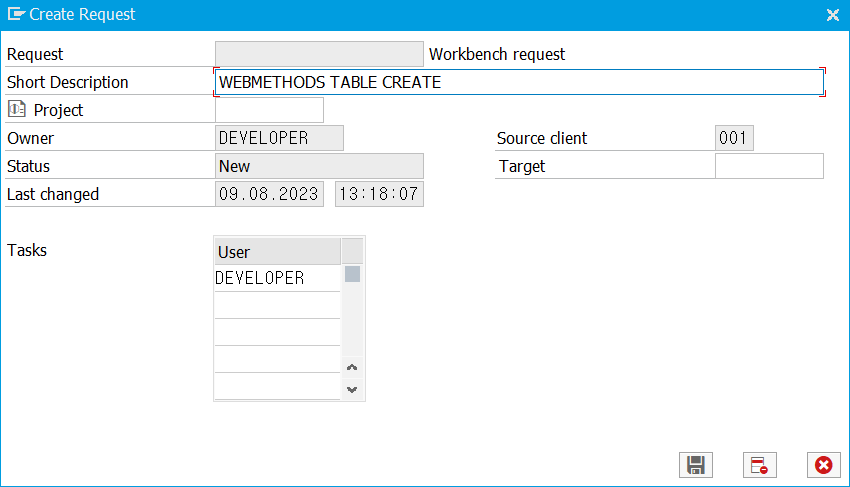
Task: Click the Save icon at bottom
Action: click(x=696, y=465)
